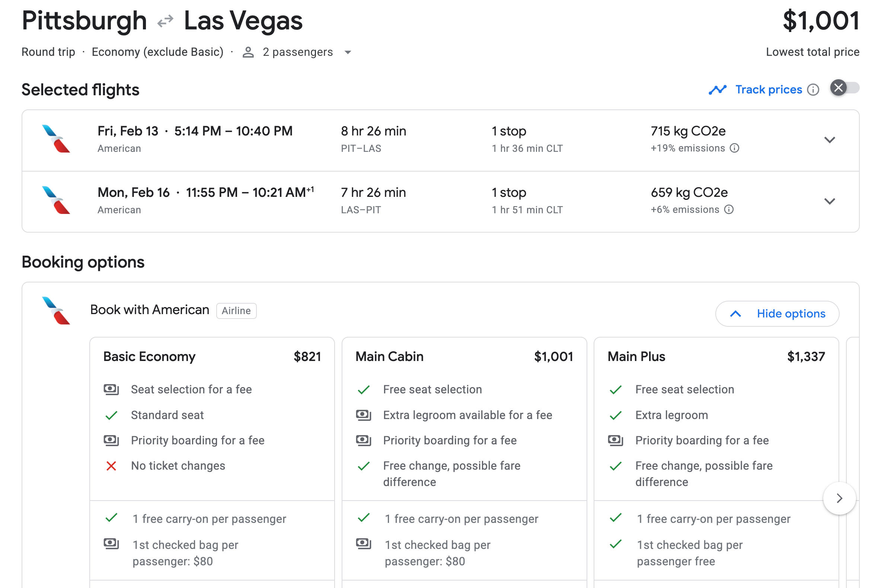Click the Track prices line graph icon
The height and width of the screenshot is (588, 891).
pos(718,89)
